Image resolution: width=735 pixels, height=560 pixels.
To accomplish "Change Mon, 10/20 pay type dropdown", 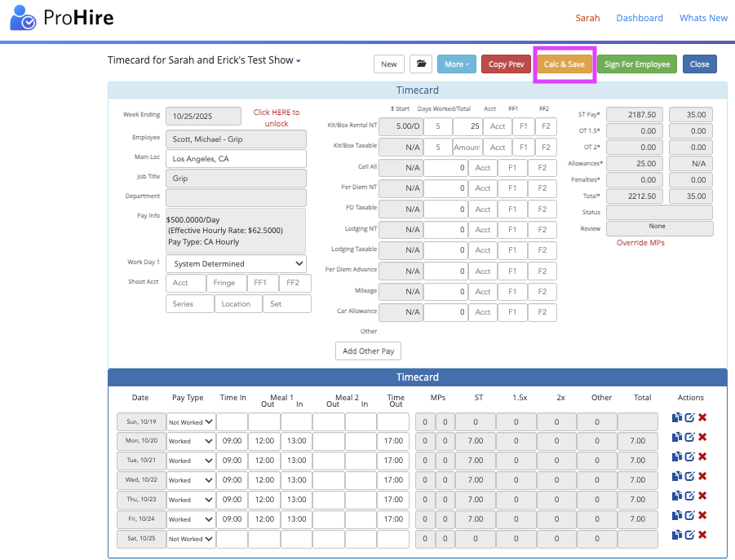I will coord(191,441).
